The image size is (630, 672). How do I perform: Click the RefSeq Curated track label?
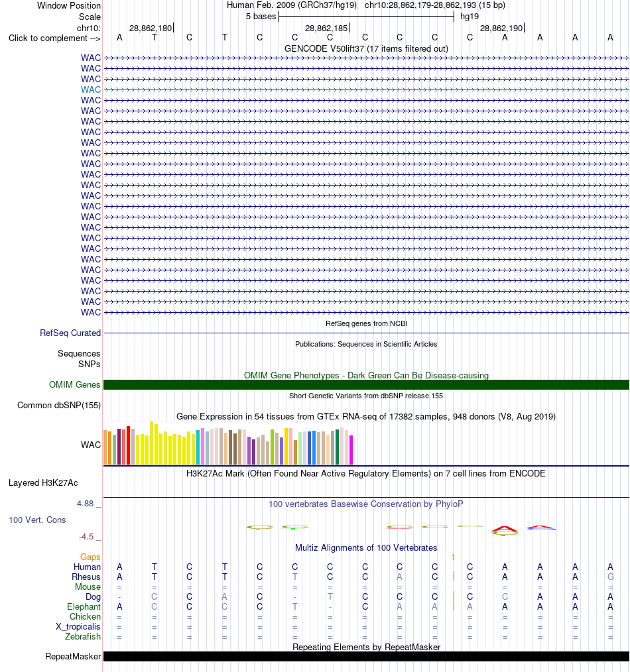(x=70, y=333)
